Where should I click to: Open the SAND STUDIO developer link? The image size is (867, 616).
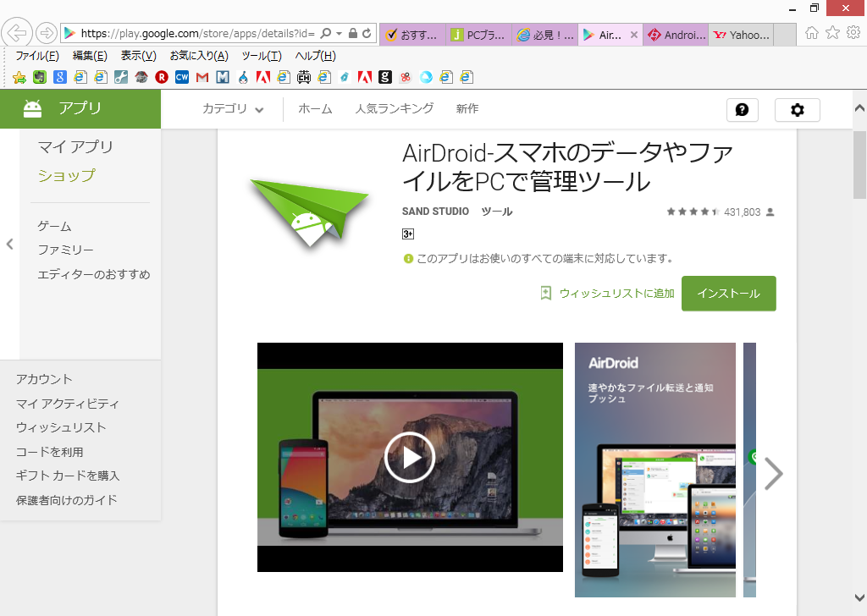tap(435, 212)
